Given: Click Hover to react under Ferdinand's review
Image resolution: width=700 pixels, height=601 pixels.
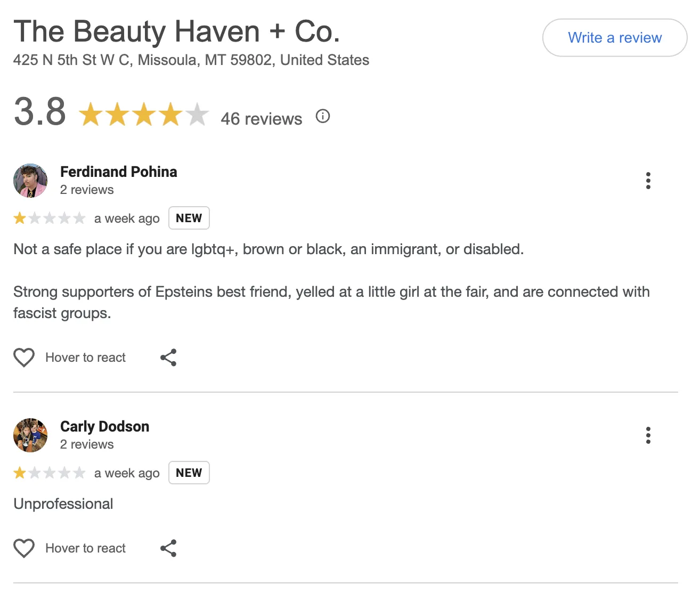Looking at the screenshot, I should point(86,358).
